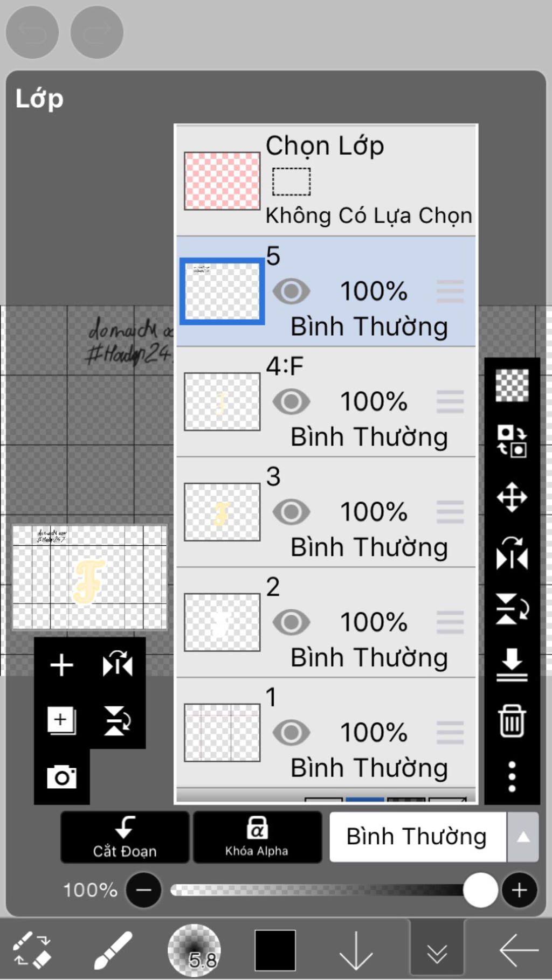This screenshot has height=980, width=552.
Task: Tap the trash icon to delete layer
Action: tap(512, 721)
